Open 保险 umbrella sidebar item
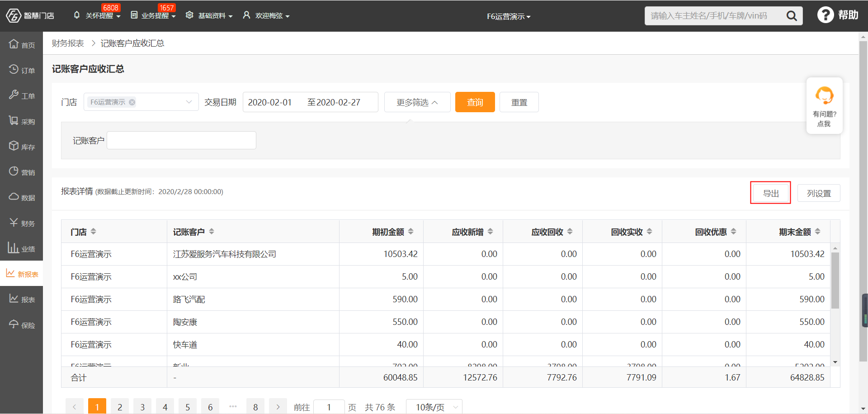868x414 pixels. tap(21, 324)
